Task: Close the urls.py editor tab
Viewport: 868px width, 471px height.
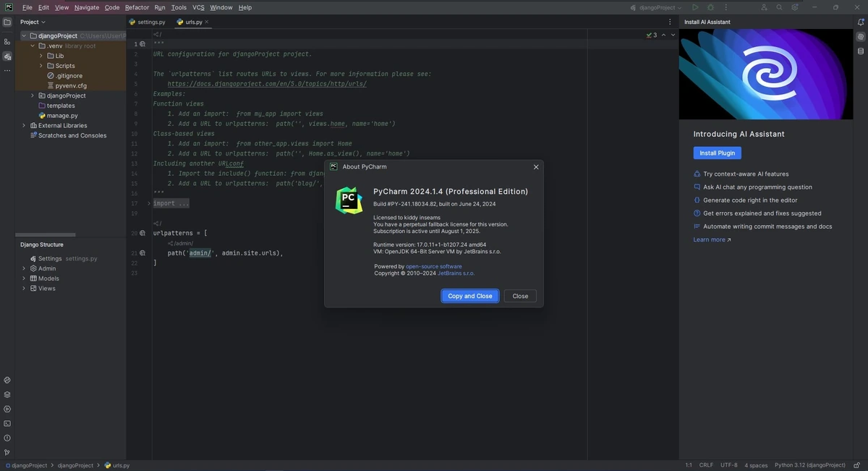Action: 208,22
